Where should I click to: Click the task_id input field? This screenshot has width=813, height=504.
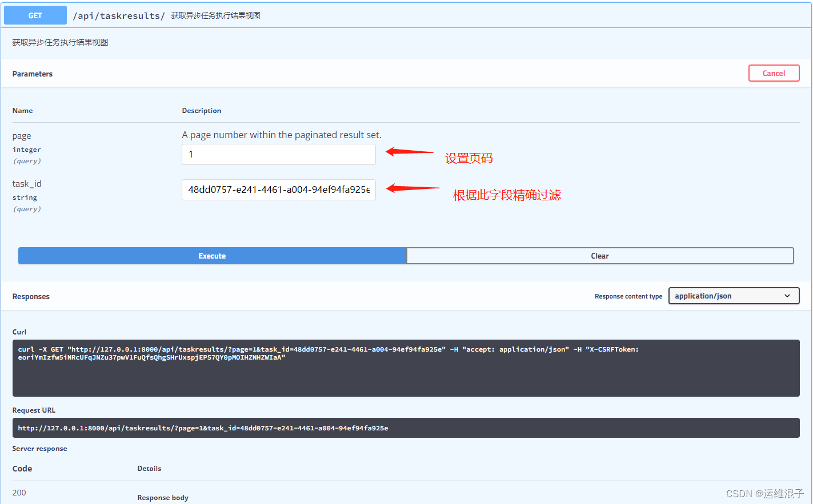(279, 189)
